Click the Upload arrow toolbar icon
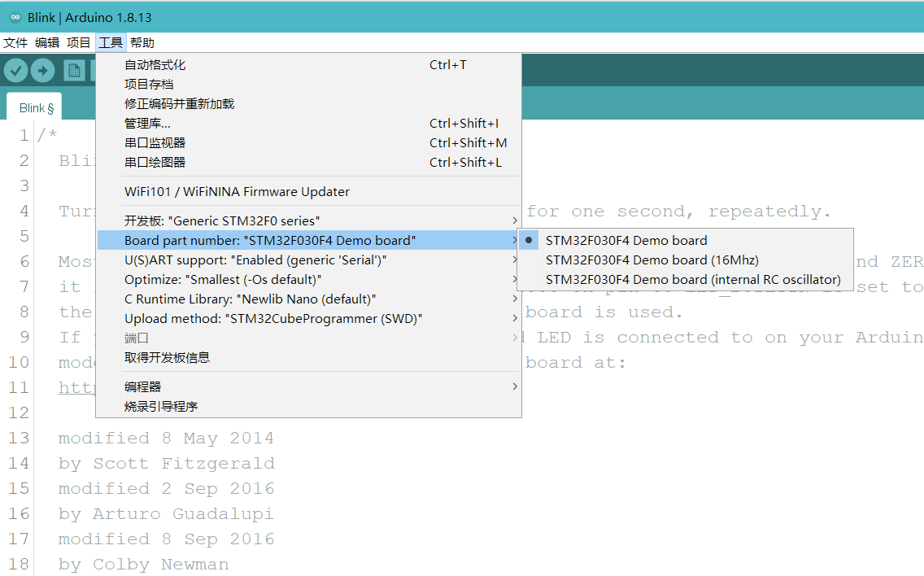924x576 pixels. [x=42, y=70]
